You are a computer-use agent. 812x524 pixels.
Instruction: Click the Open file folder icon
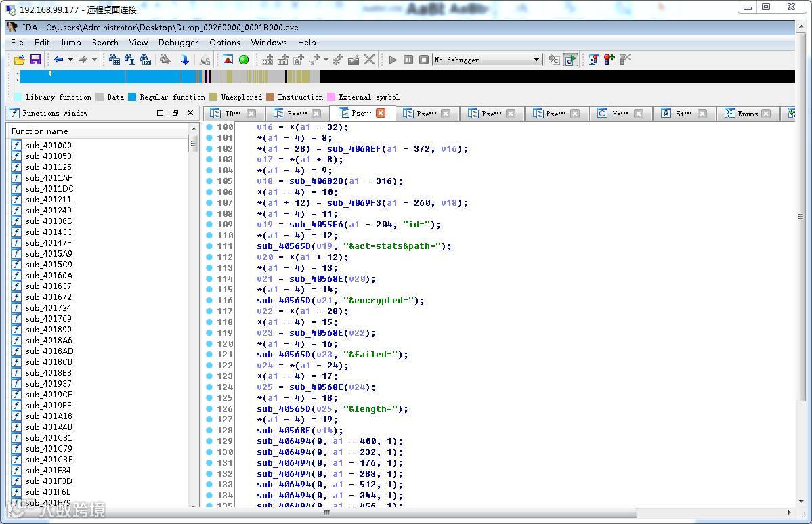(x=19, y=60)
